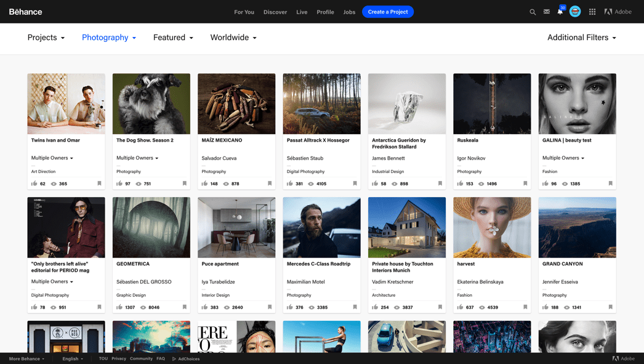This screenshot has height=364, width=644.
Task: Open Salvador Cueva's profile link
Action: (x=219, y=158)
